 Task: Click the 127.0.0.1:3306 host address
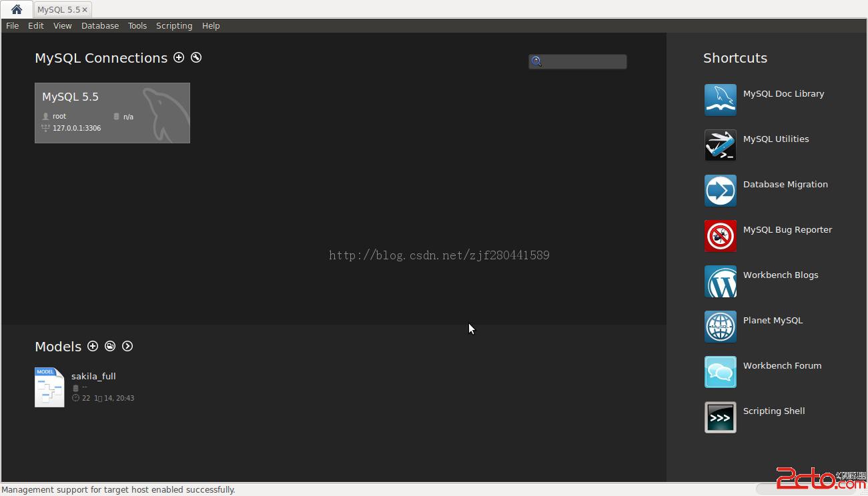77,128
